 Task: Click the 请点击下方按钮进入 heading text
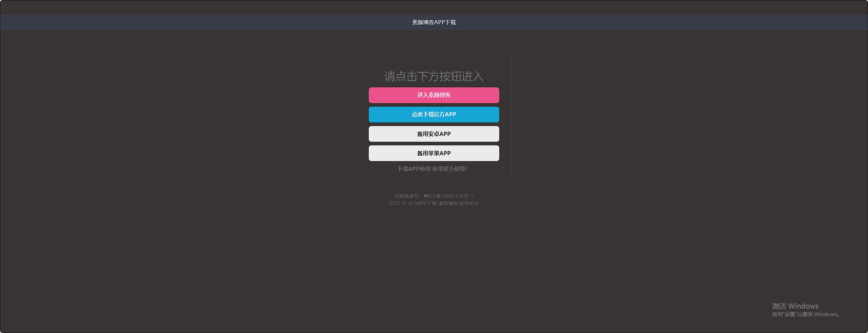434,77
